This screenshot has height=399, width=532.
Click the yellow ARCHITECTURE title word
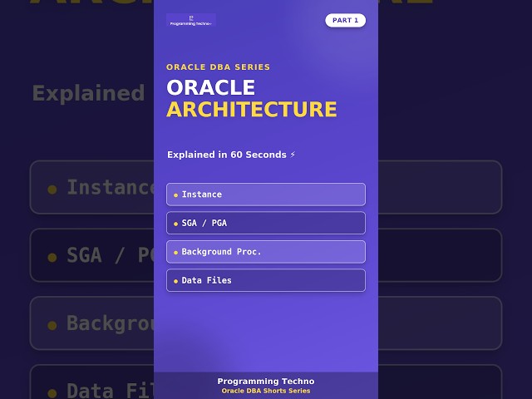251,109
